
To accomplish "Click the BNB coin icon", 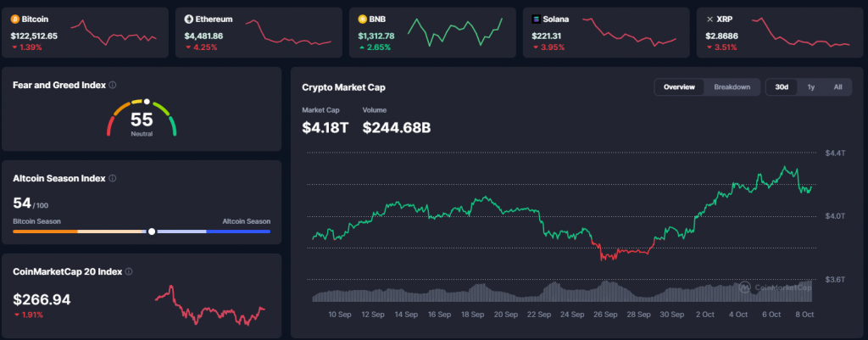I will click(363, 19).
